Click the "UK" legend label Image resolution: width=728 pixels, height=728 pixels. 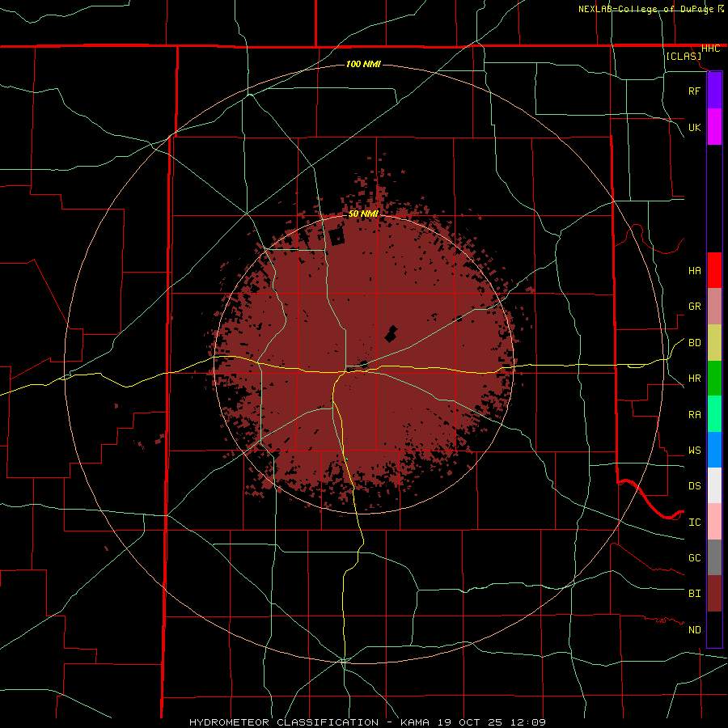coord(694,127)
